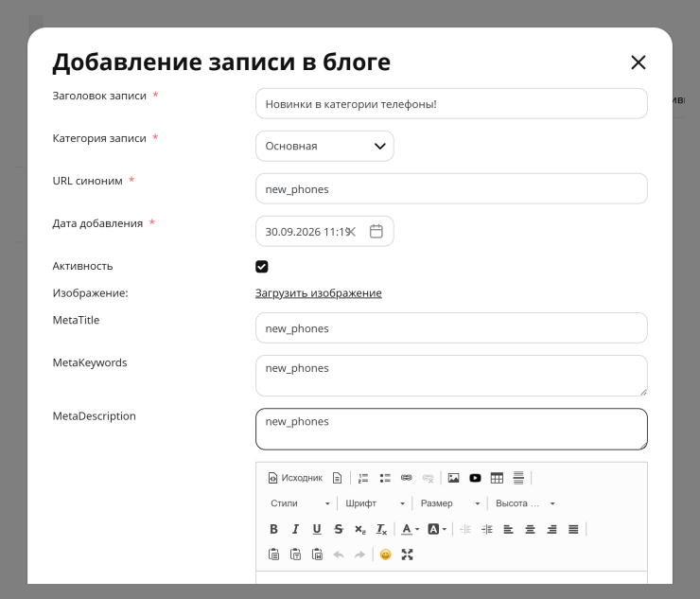Image resolution: width=700 pixels, height=599 pixels.
Task: Click the insert image icon in editor
Action: pos(453,478)
